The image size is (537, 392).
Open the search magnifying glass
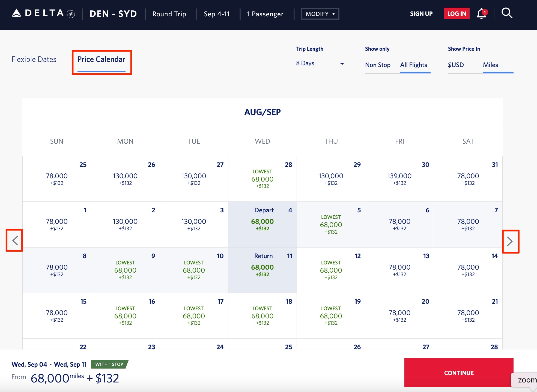[x=507, y=13]
